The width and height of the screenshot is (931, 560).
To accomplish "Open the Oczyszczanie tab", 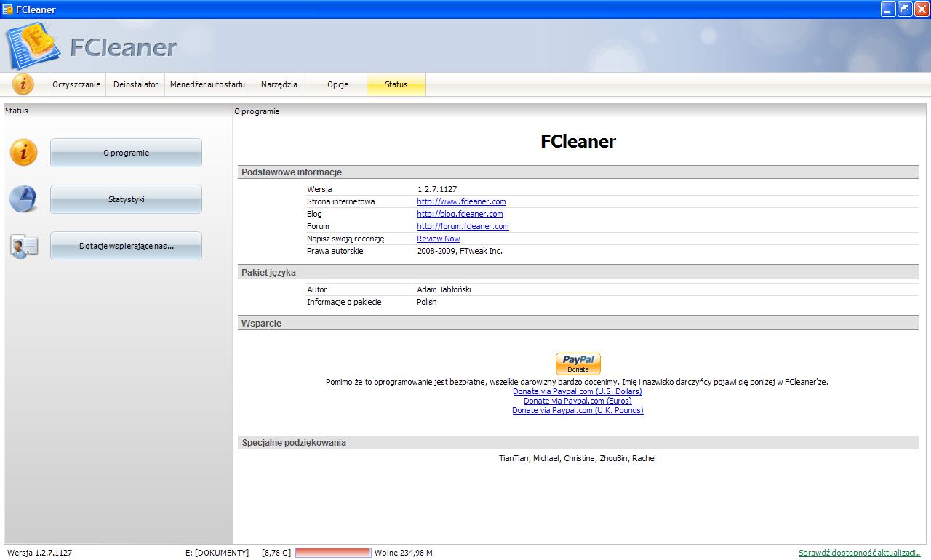I will 76,84.
